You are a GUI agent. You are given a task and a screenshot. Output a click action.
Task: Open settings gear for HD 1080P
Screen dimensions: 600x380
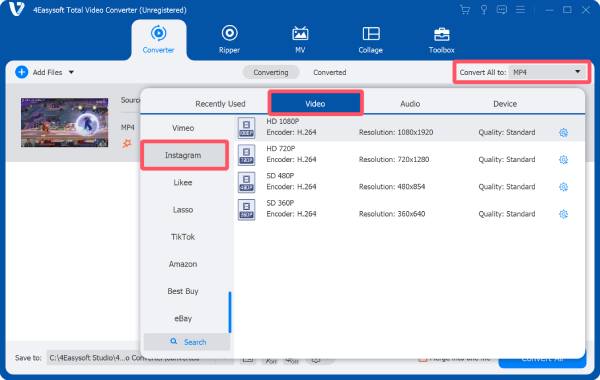click(563, 133)
